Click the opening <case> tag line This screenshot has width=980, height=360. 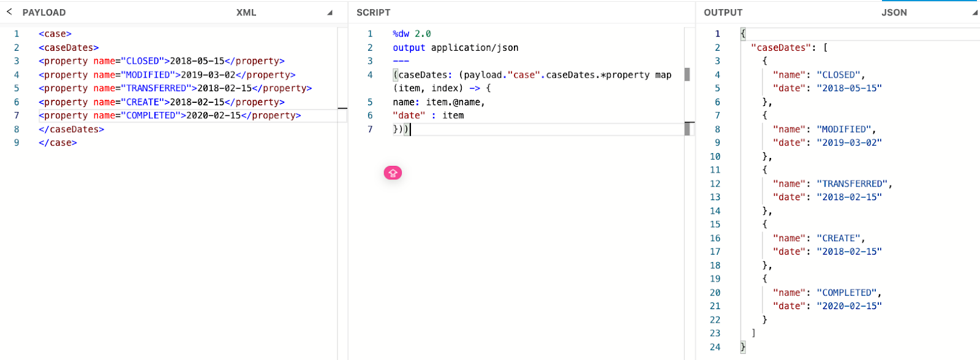pyautogui.click(x=55, y=34)
